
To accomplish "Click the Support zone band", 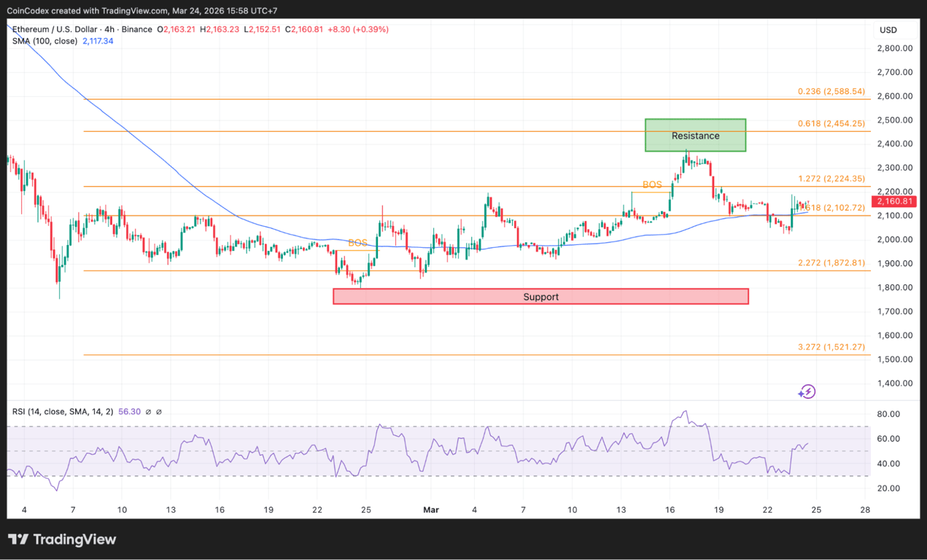I will (x=540, y=296).
